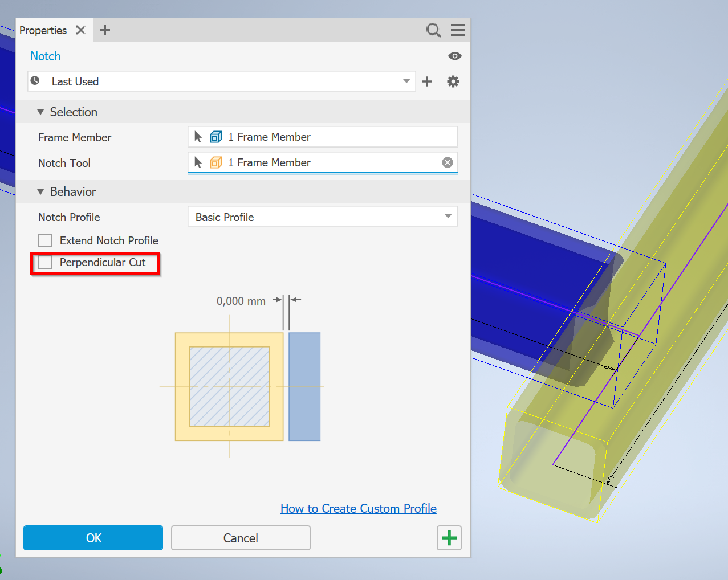Collapse the Behavior section
This screenshot has width=728, height=580.
click(x=40, y=192)
